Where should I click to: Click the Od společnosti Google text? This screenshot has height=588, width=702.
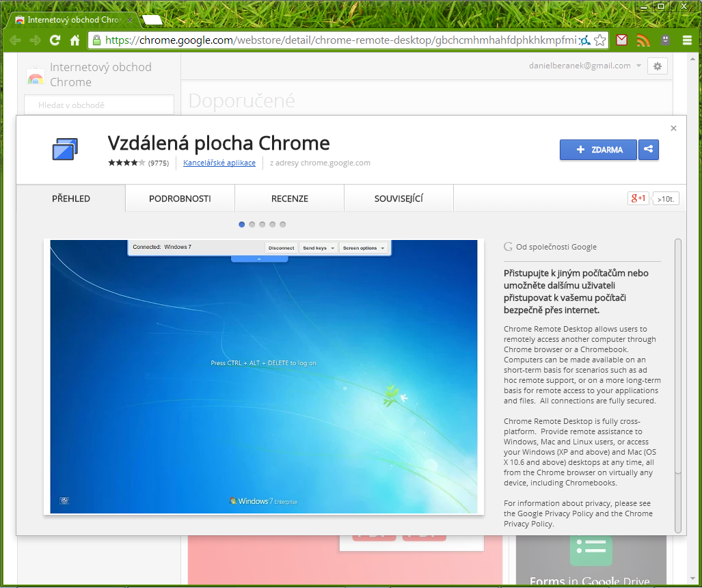pos(556,247)
